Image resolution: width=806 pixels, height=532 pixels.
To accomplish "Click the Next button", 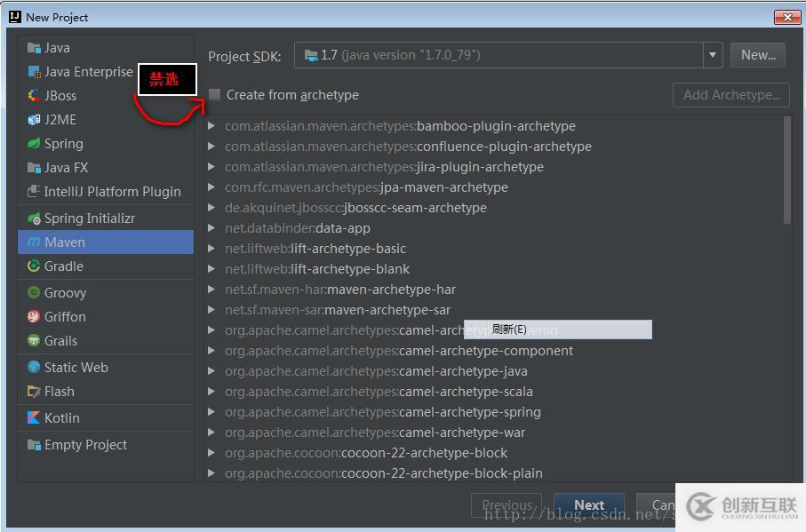I will (589, 505).
